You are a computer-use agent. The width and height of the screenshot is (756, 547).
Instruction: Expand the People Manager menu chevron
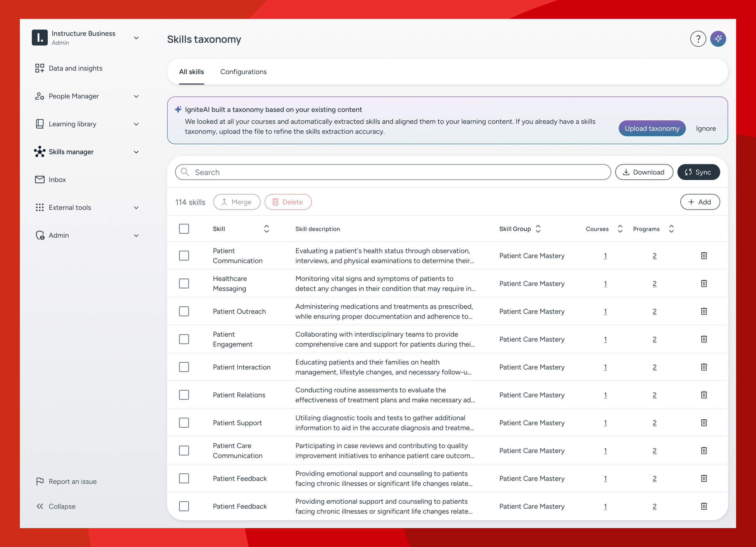point(136,96)
